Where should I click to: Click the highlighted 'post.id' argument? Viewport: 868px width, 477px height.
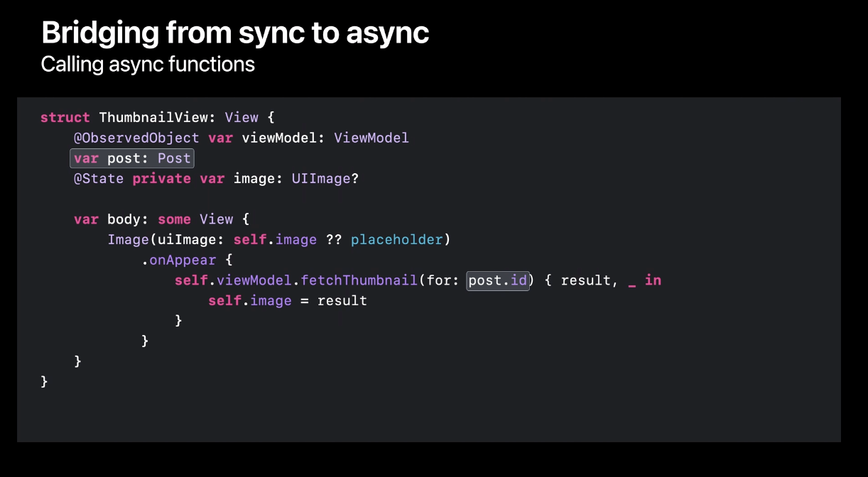click(498, 281)
